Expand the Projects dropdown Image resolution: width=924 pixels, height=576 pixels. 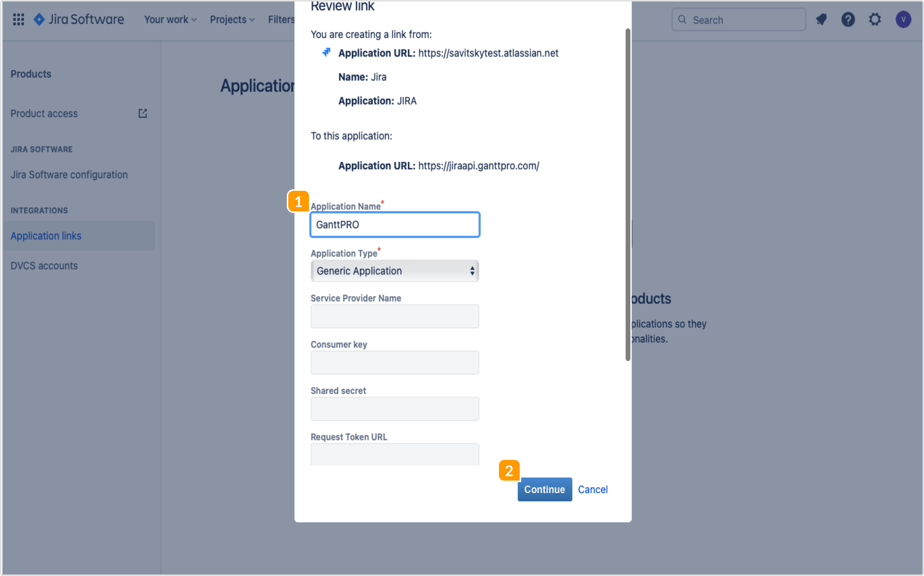(x=232, y=20)
